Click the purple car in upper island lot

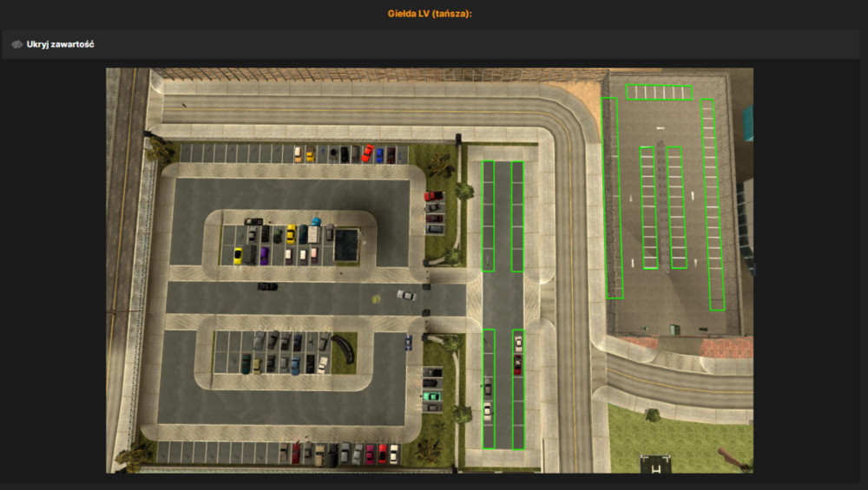pos(264,256)
